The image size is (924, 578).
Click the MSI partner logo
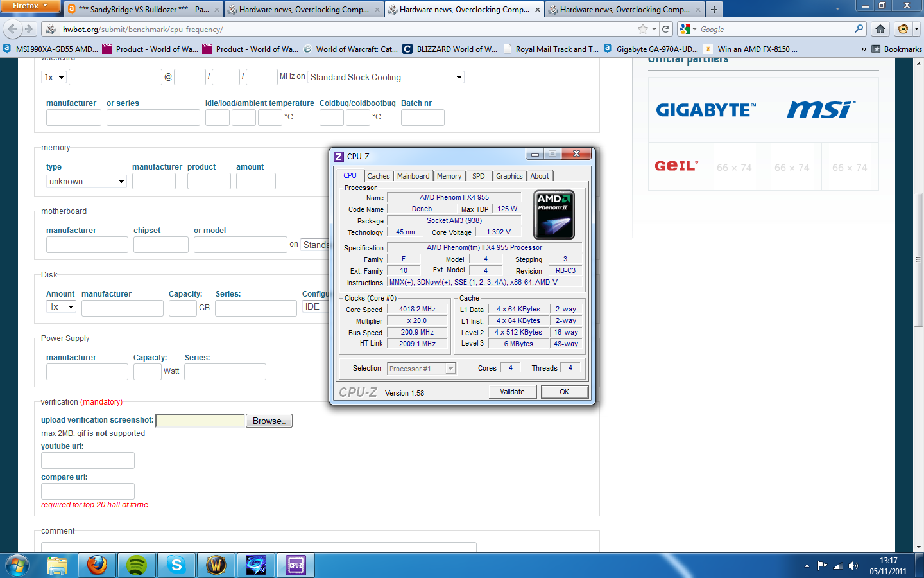821,110
